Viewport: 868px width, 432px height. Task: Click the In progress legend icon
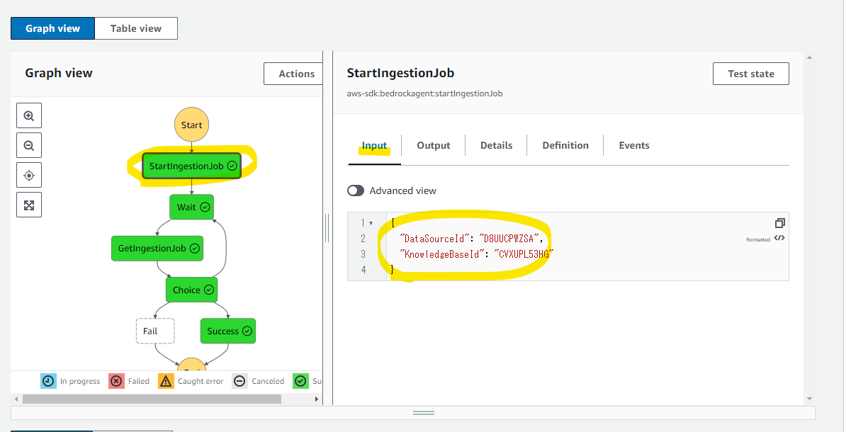(48, 381)
